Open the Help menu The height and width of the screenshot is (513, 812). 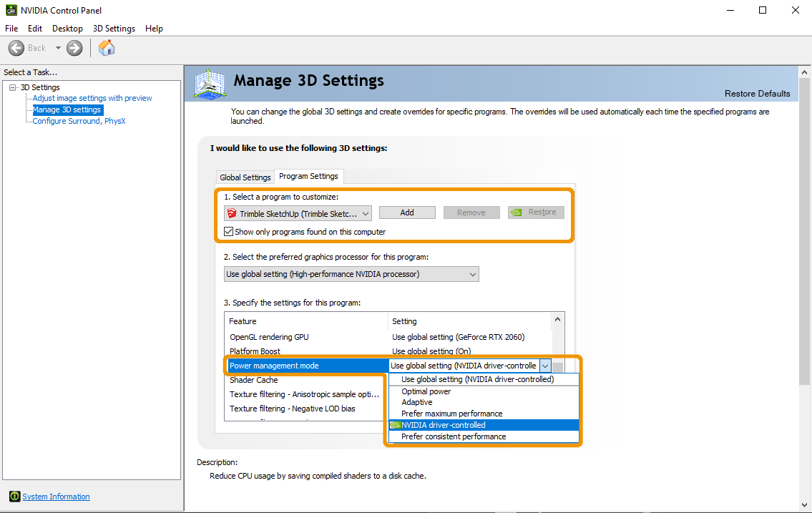point(154,29)
